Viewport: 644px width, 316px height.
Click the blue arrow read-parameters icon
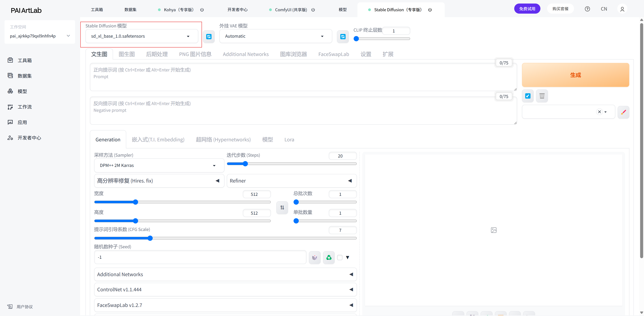[528, 96]
